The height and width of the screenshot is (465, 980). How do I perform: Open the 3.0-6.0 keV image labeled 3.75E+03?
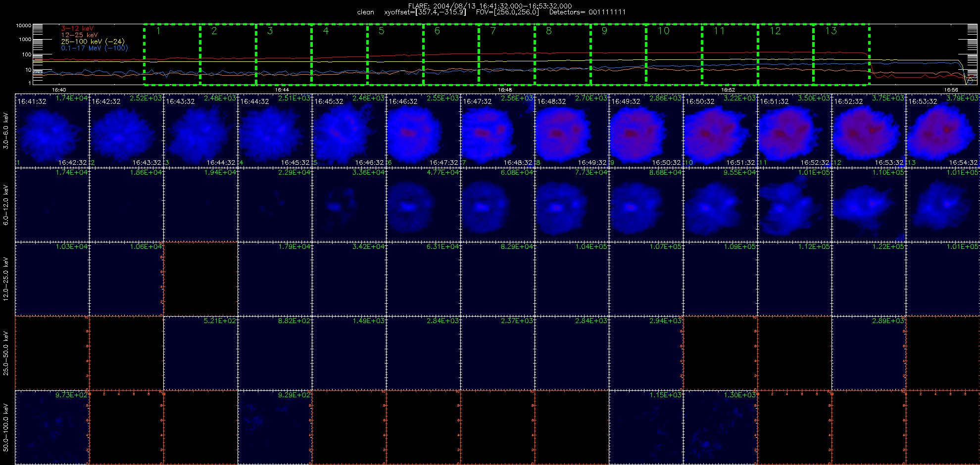tap(869, 131)
